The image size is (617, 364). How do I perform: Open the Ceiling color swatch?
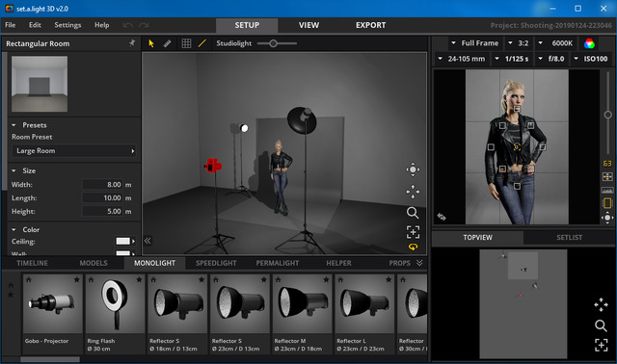pos(123,241)
